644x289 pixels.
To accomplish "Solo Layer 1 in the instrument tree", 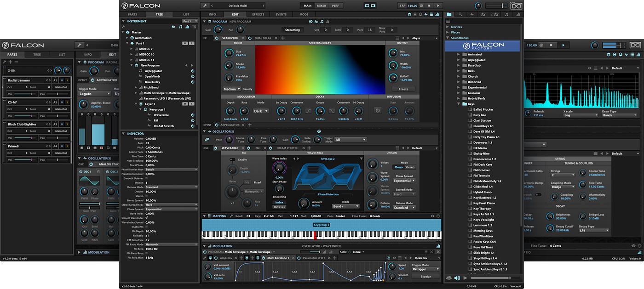I will click(191, 104).
